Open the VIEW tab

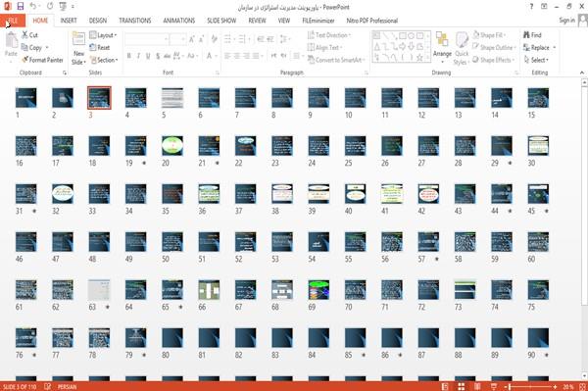(284, 21)
